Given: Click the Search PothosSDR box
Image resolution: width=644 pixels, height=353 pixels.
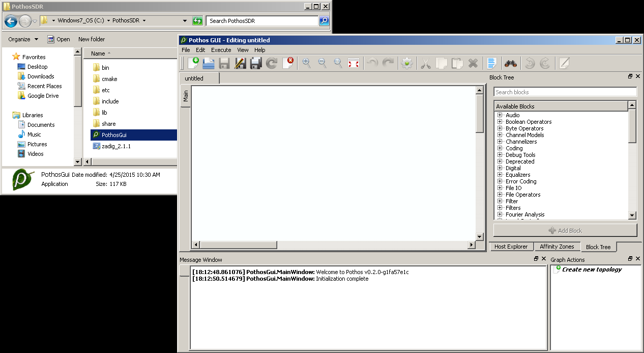Looking at the screenshot, I should (262, 21).
